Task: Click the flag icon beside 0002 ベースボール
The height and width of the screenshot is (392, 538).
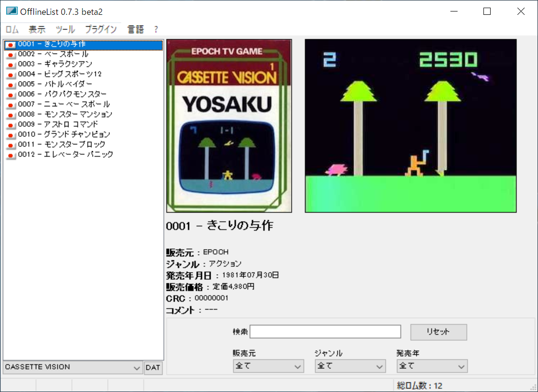Action: [11, 54]
